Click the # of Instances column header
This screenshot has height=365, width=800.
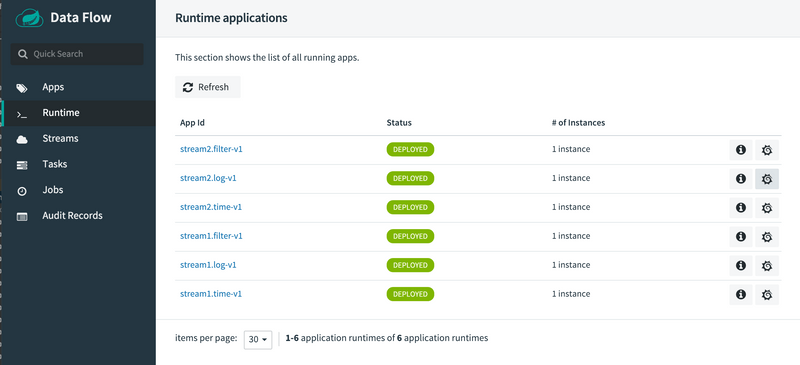click(x=579, y=123)
